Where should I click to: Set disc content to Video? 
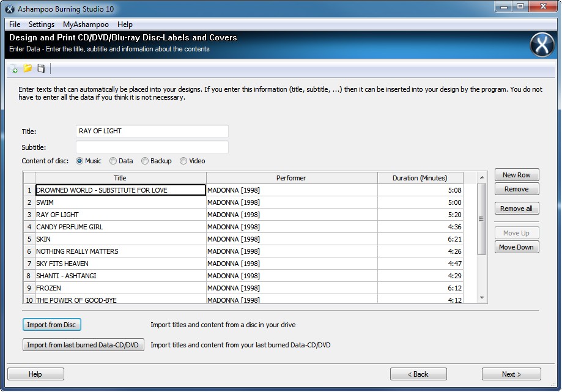click(183, 161)
